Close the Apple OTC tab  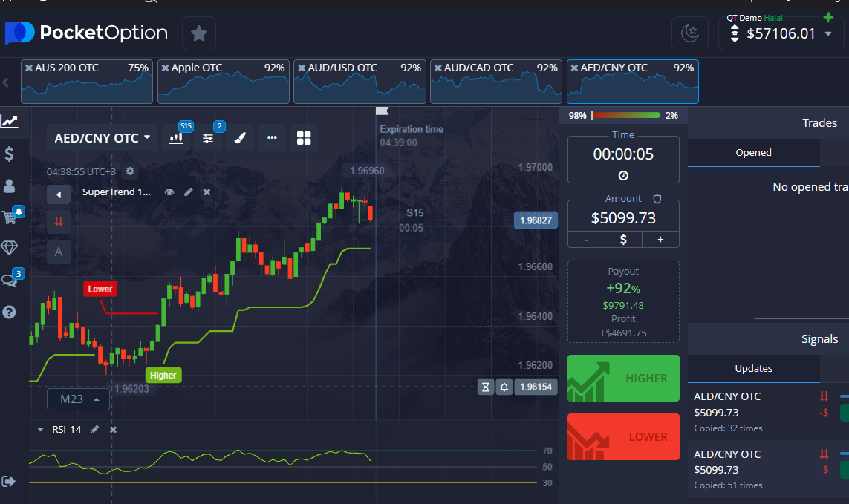(166, 68)
